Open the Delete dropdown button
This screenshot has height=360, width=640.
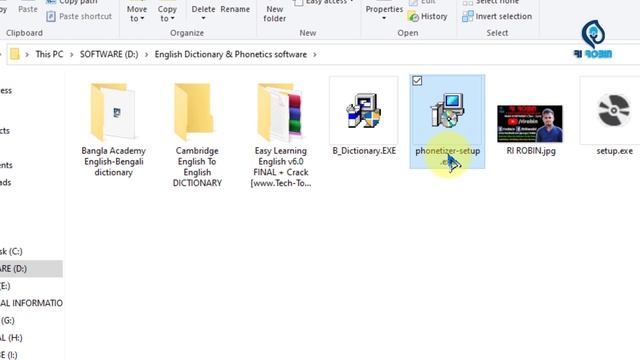pyautogui.click(x=203, y=12)
